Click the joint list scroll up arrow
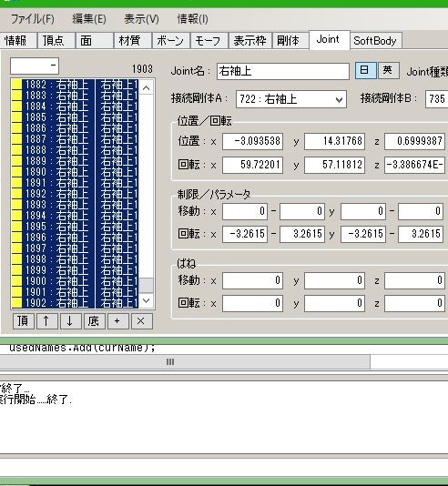 pos(146,88)
